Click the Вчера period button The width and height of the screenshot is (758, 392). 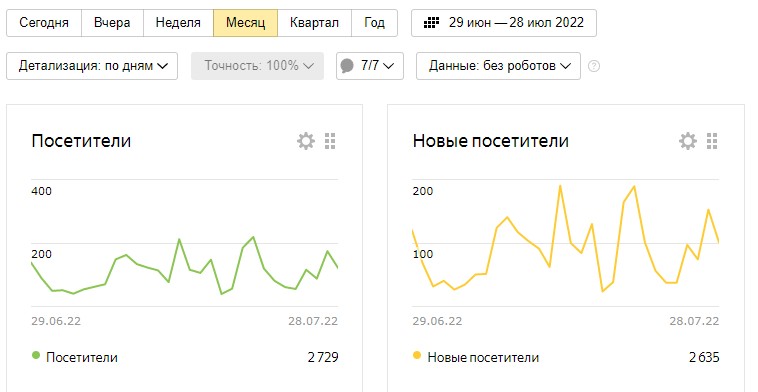coord(112,23)
